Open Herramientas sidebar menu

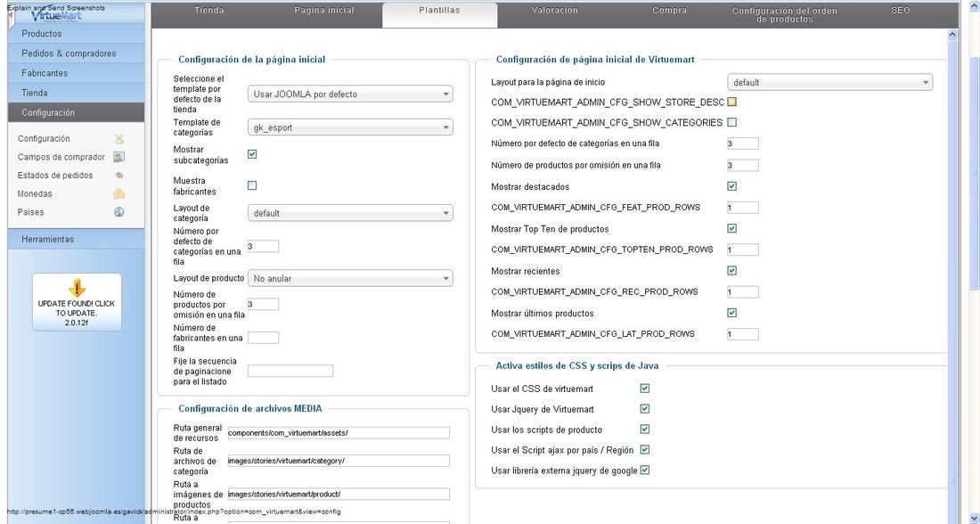click(x=77, y=239)
